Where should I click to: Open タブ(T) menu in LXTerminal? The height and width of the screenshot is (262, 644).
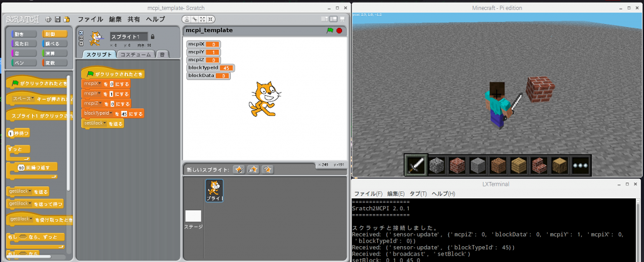coord(418,194)
